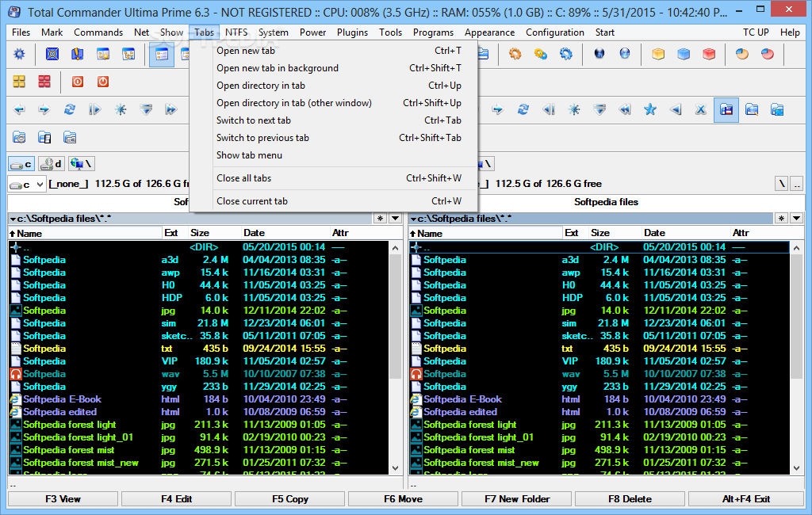Click right panel scrollbar down arrow

(796, 468)
